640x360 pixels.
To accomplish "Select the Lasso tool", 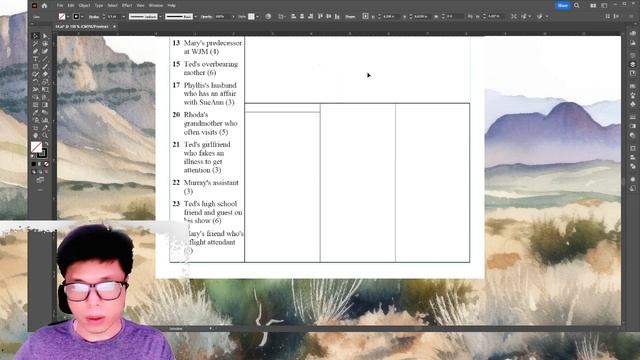I will [45, 43].
